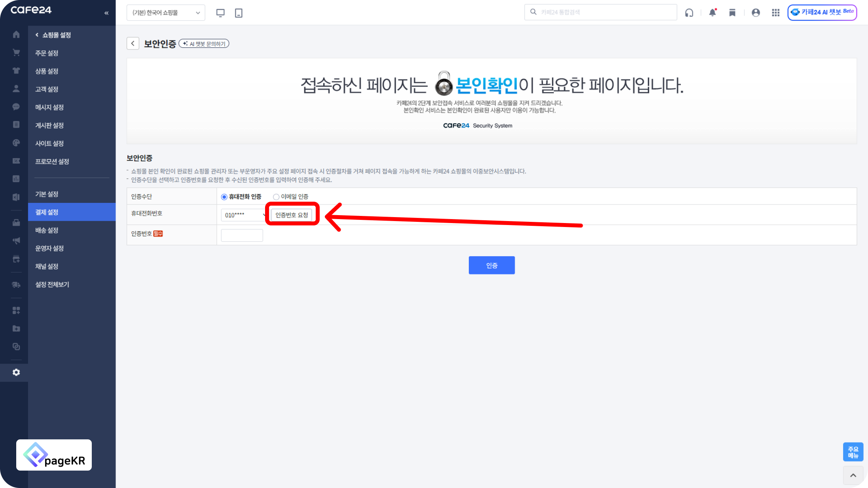868x488 pixels.
Task: Click the 인증번호 input field
Action: point(242,235)
